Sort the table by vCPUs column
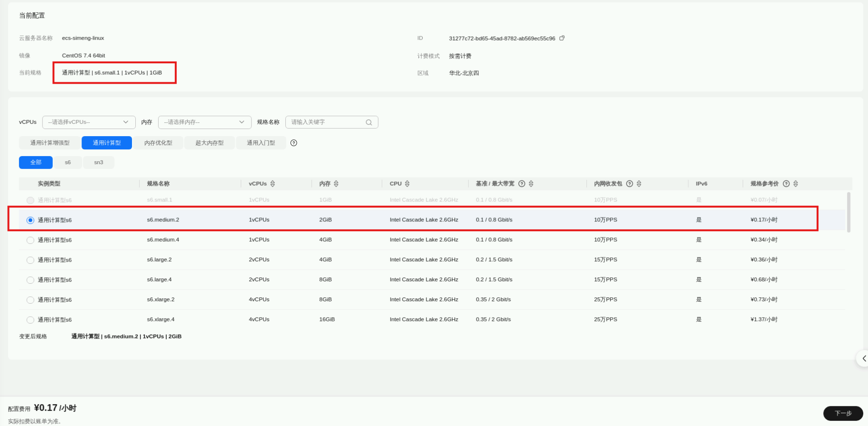 (x=273, y=184)
